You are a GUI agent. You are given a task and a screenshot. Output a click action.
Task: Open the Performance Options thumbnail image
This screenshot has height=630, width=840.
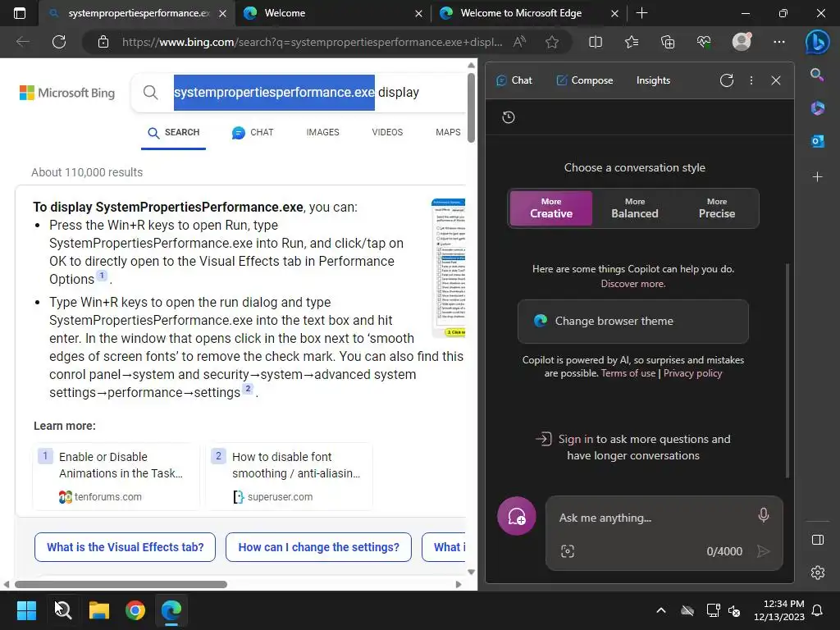[449, 268]
